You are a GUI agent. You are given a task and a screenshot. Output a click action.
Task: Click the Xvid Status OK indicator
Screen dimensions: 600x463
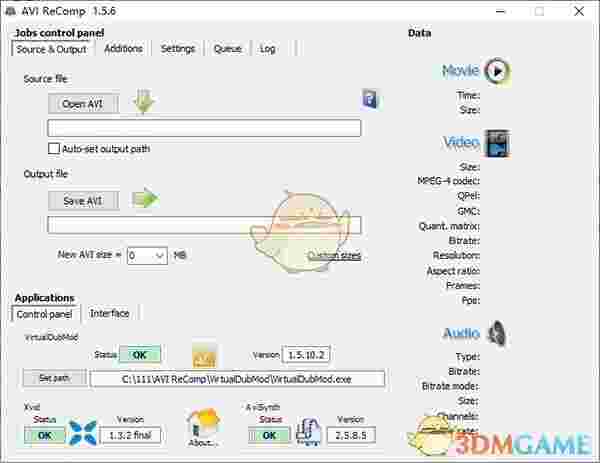tap(45, 435)
